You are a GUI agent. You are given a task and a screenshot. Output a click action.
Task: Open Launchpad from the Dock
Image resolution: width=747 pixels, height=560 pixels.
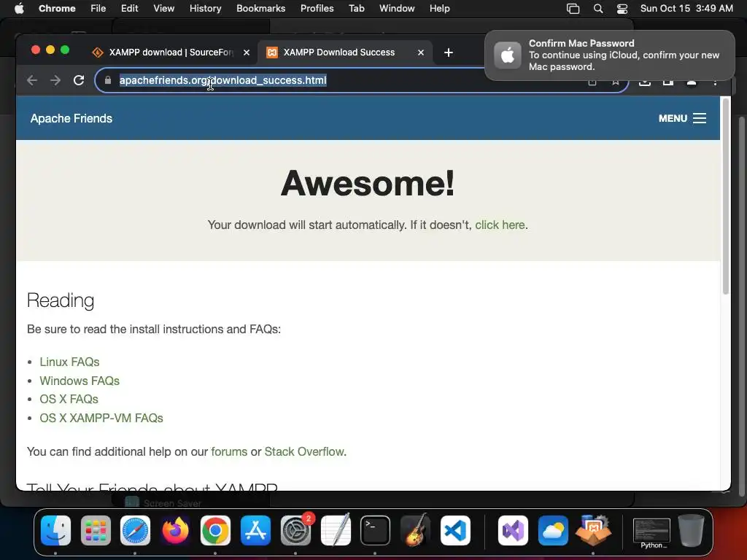pos(96,531)
